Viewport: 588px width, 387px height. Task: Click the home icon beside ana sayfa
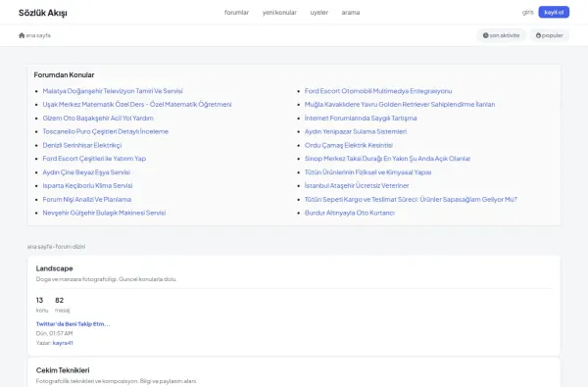pos(22,35)
